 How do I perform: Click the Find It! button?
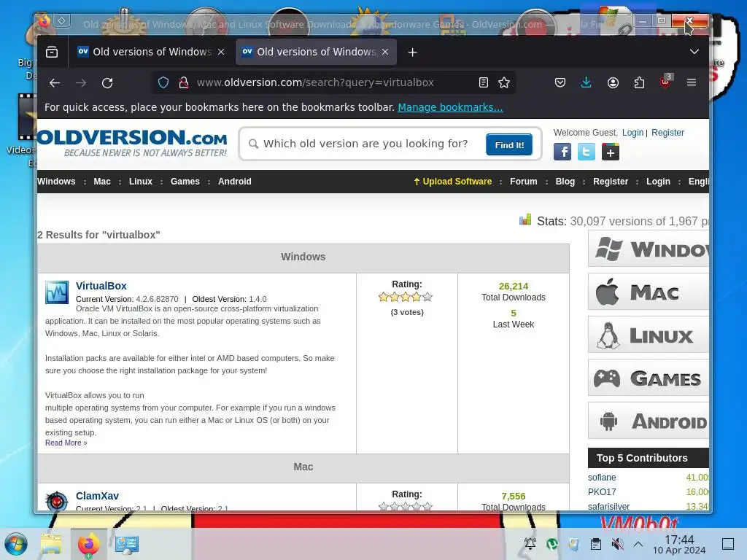coord(509,145)
